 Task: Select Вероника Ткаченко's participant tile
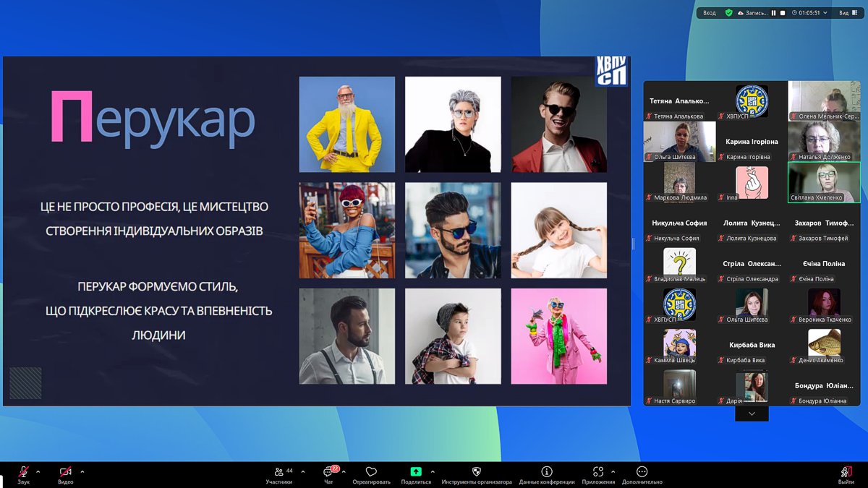pyautogui.click(x=824, y=304)
